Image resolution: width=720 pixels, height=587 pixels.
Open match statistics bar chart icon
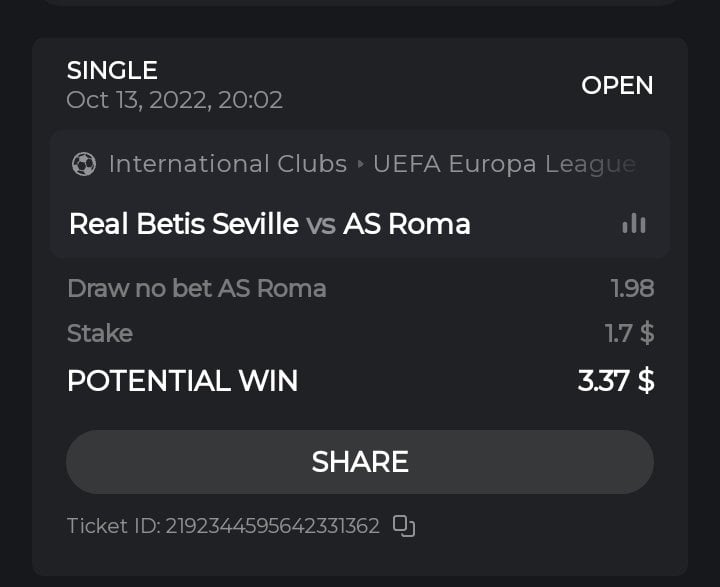pyautogui.click(x=633, y=224)
